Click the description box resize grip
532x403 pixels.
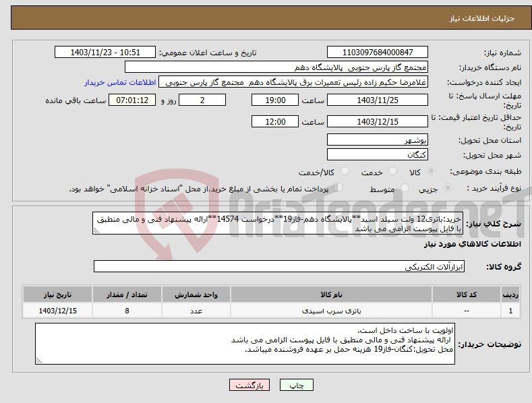(96, 230)
